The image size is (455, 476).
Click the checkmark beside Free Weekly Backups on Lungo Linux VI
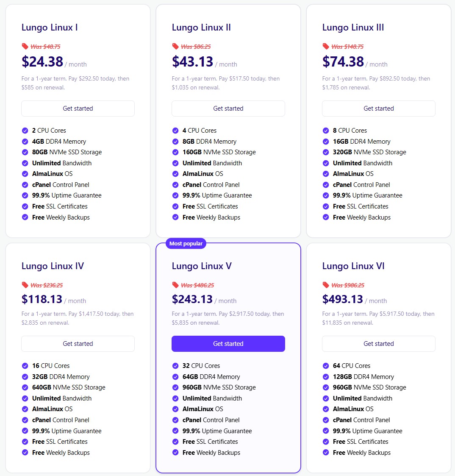click(326, 452)
